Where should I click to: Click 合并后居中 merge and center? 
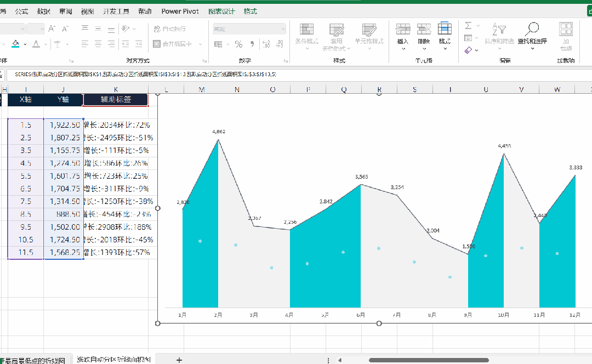tap(173, 44)
